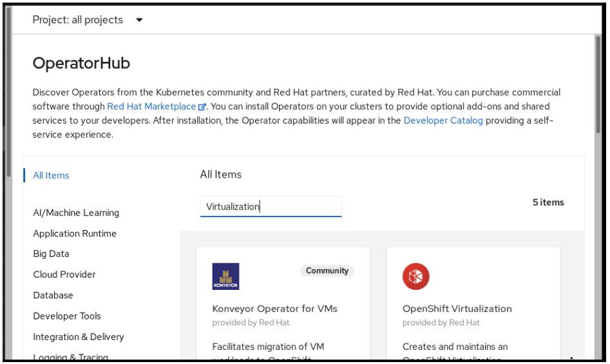
Task: Open the Red Hat Marketplace link
Action: point(151,106)
